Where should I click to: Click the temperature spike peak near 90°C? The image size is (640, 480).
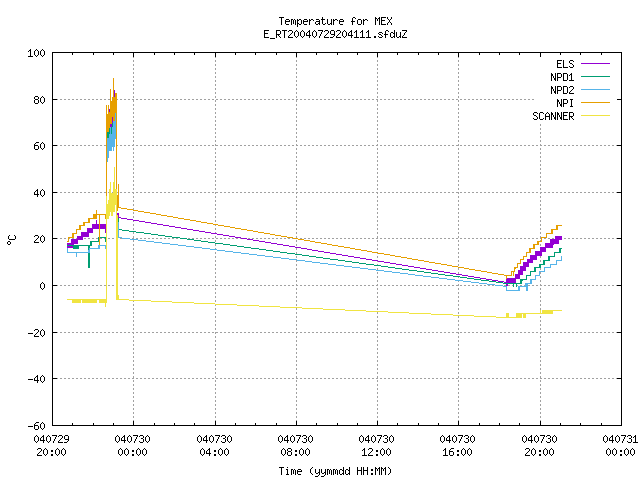pyautogui.click(x=113, y=79)
